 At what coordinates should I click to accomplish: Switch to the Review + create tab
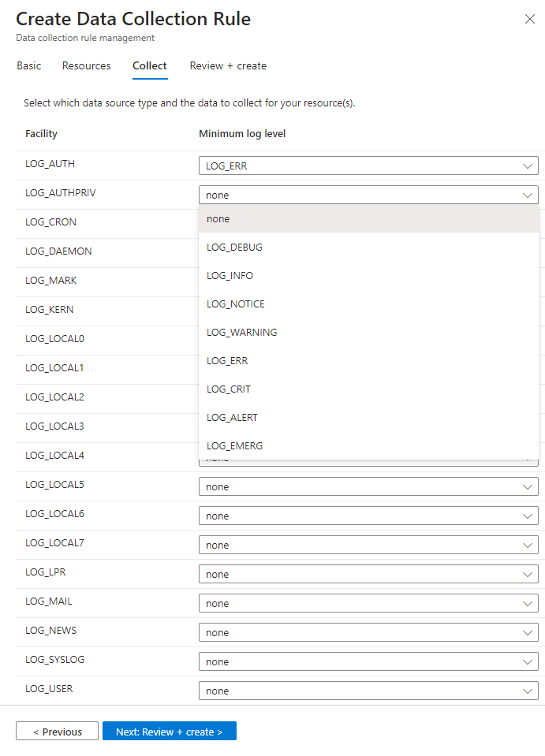click(227, 66)
